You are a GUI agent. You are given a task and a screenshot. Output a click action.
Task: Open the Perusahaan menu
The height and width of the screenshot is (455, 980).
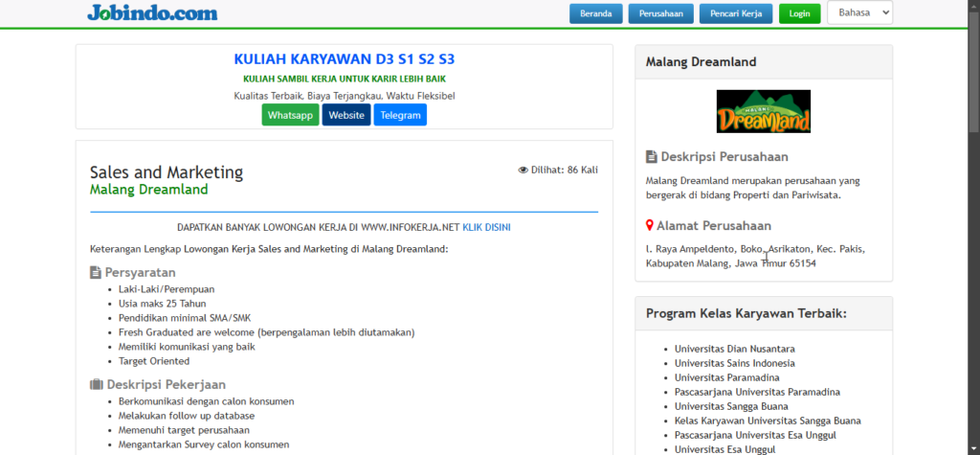click(660, 13)
